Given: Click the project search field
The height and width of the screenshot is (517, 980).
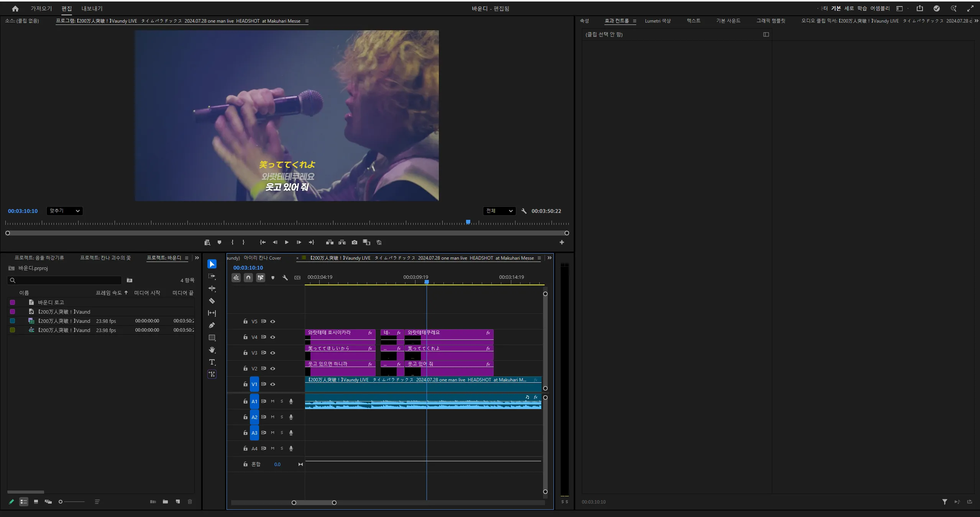Looking at the screenshot, I should point(64,280).
